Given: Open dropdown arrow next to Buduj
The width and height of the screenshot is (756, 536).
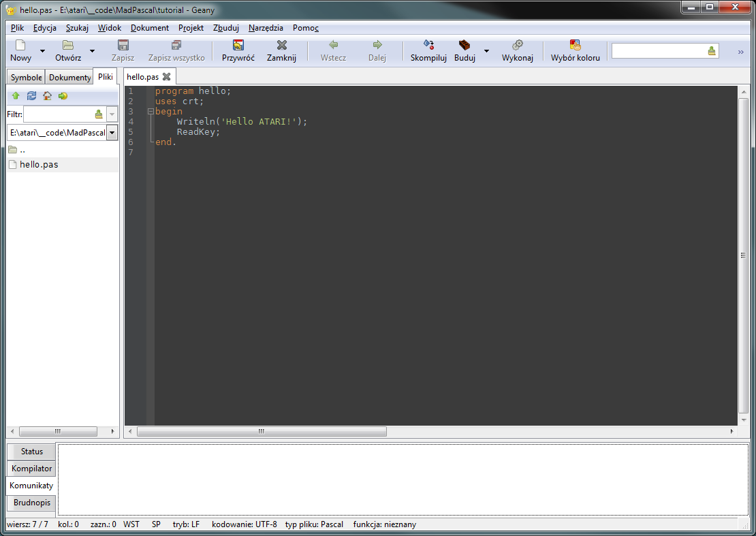Looking at the screenshot, I should click(486, 51).
